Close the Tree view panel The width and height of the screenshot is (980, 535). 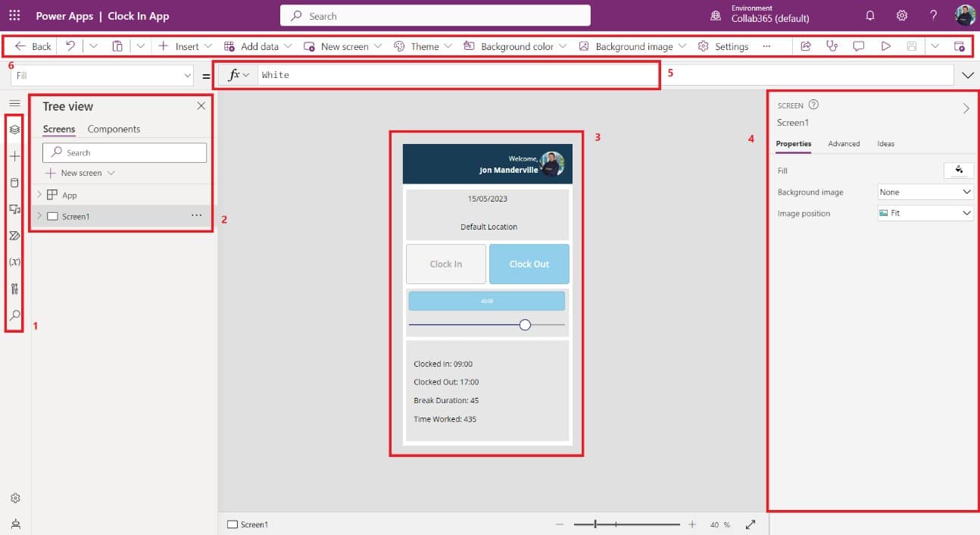201,106
